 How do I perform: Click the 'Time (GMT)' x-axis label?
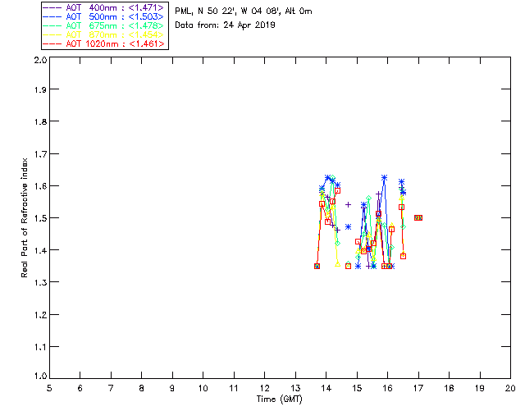pos(280,399)
